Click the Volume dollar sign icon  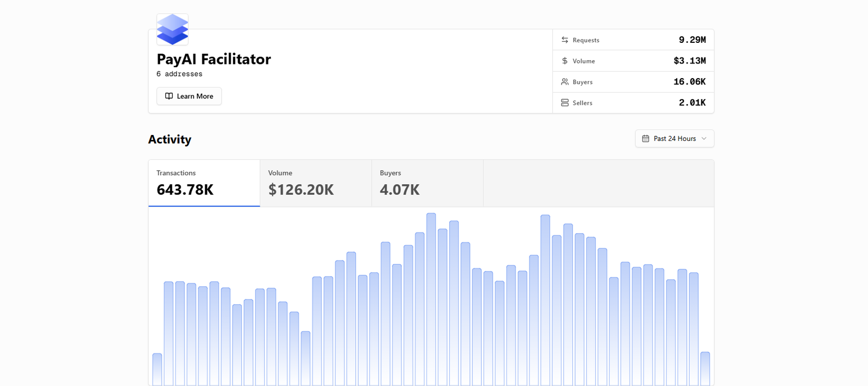[565, 61]
